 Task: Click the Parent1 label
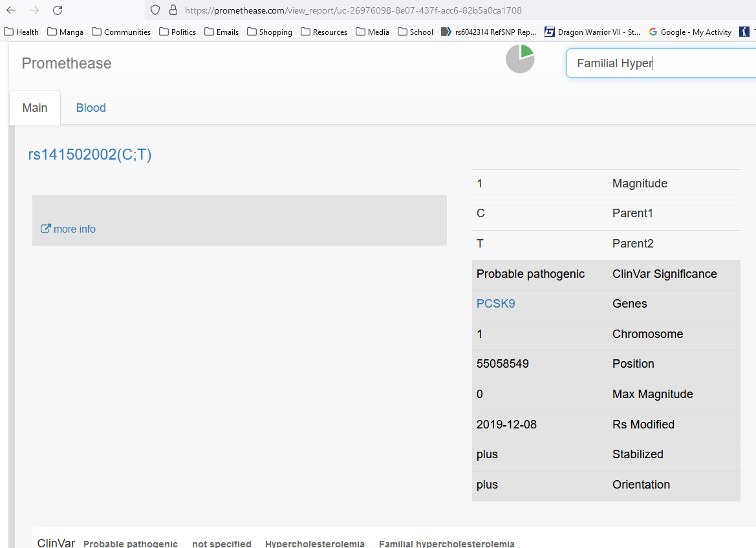[x=632, y=213]
